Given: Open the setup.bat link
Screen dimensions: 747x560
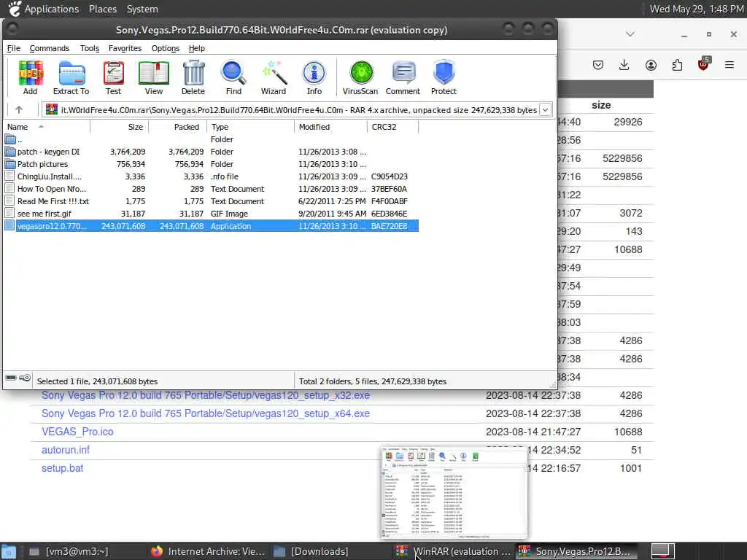Looking at the screenshot, I should point(63,468).
